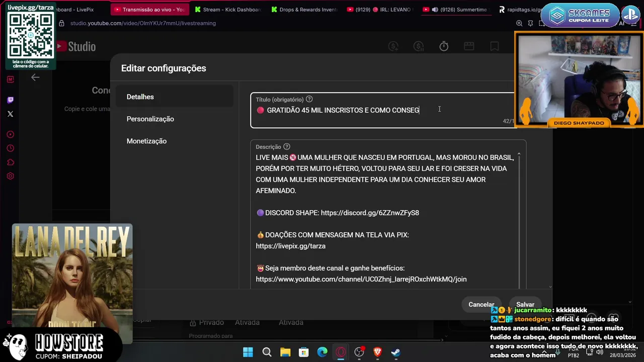Open Microsoft Store from taskbar

[x=304, y=352]
